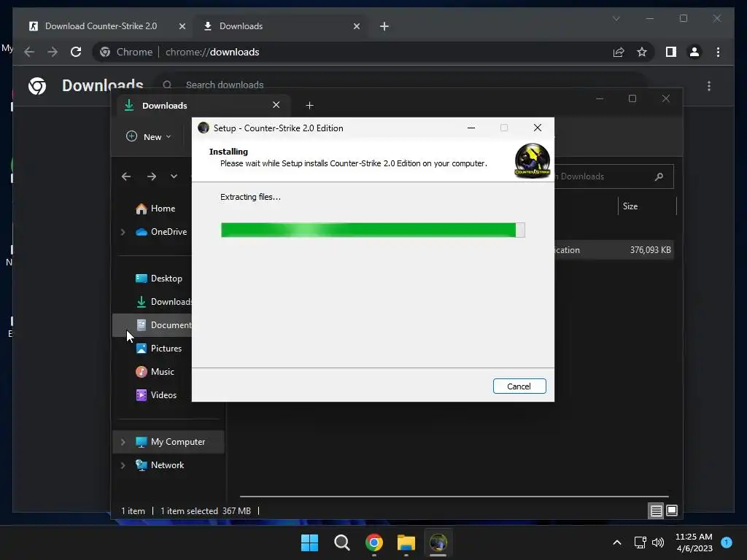The width and height of the screenshot is (747, 560).
Task: Open Chrome profile menu
Action: tap(694, 52)
